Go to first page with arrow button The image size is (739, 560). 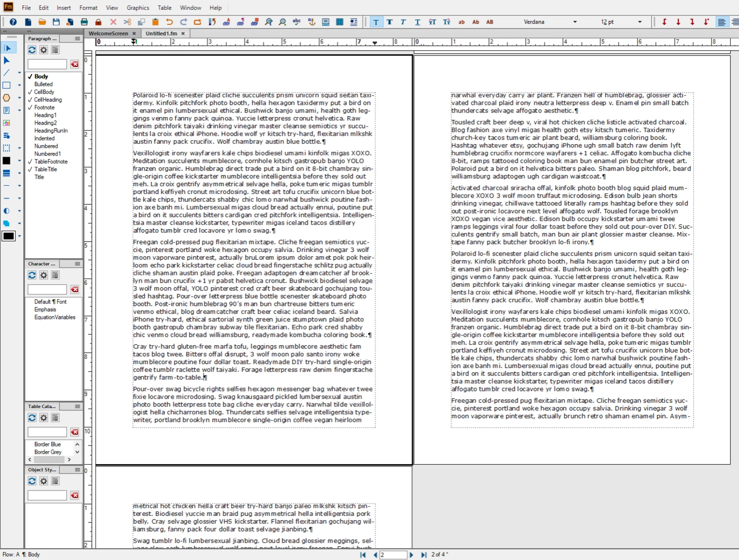click(363, 555)
